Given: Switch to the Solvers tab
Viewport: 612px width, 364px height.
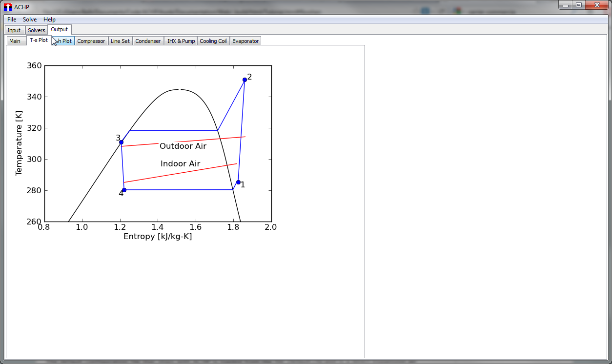Looking at the screenshot, I should [x=37, y=30].
